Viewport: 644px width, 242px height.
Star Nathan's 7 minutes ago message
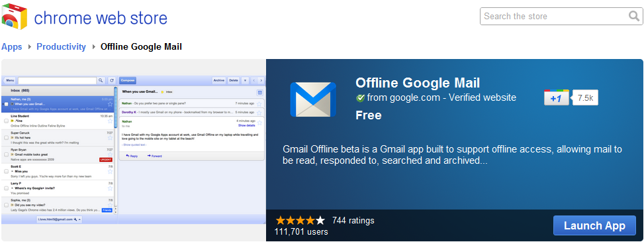coord(259,103)
